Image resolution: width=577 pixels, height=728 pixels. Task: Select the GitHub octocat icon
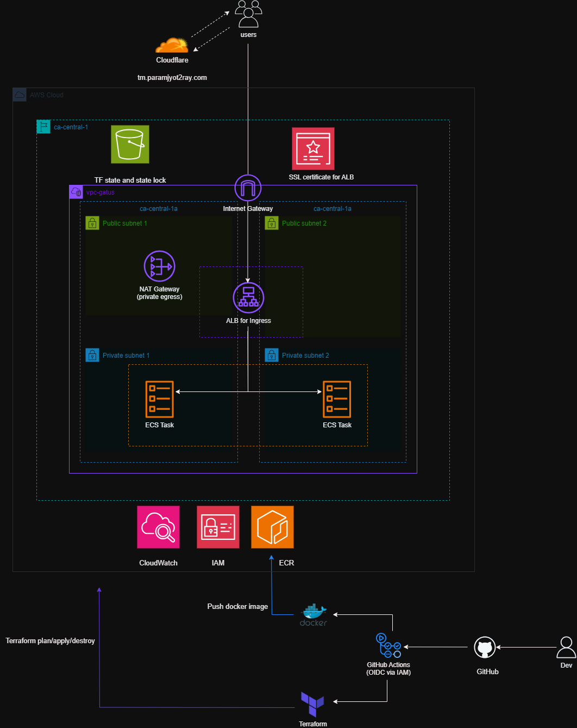pyautogui.click(x=485, y=648)
